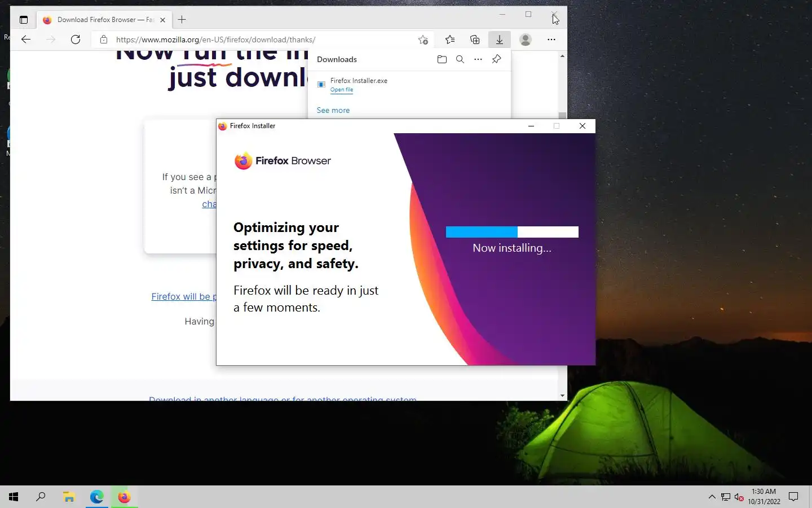Image resolution: width=812 pixels, height=508 pixels.
Task: Switch to Firefox Installer on taskbar
Action: tap(124, 497)
